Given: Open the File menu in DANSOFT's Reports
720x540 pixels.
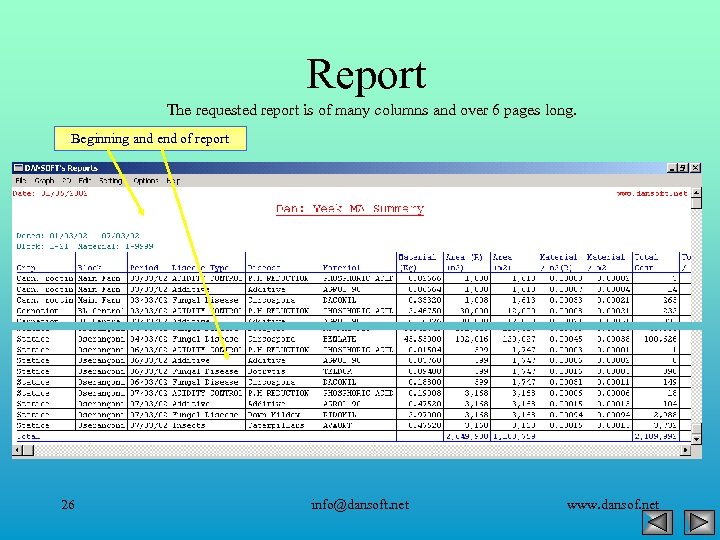Looking at the screenshot, I should pyautogui.click(x=21, y=180).
